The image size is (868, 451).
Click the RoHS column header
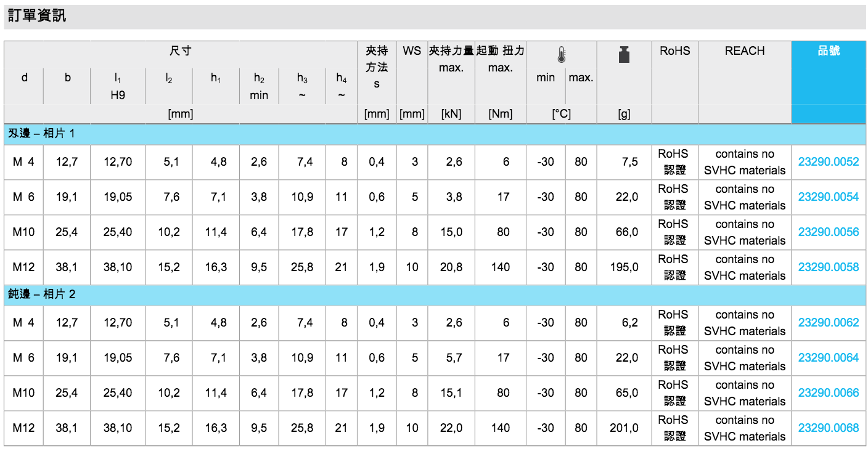(x=674, y=51)
